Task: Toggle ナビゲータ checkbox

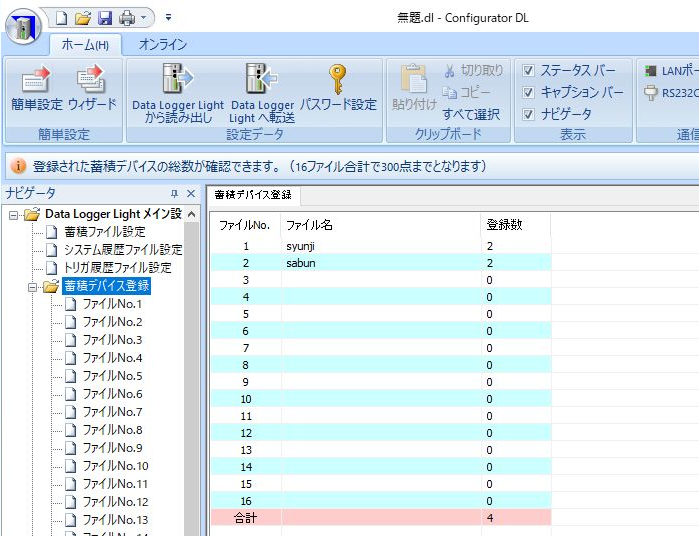Action: pyautogui.click(x=529, y=114)
